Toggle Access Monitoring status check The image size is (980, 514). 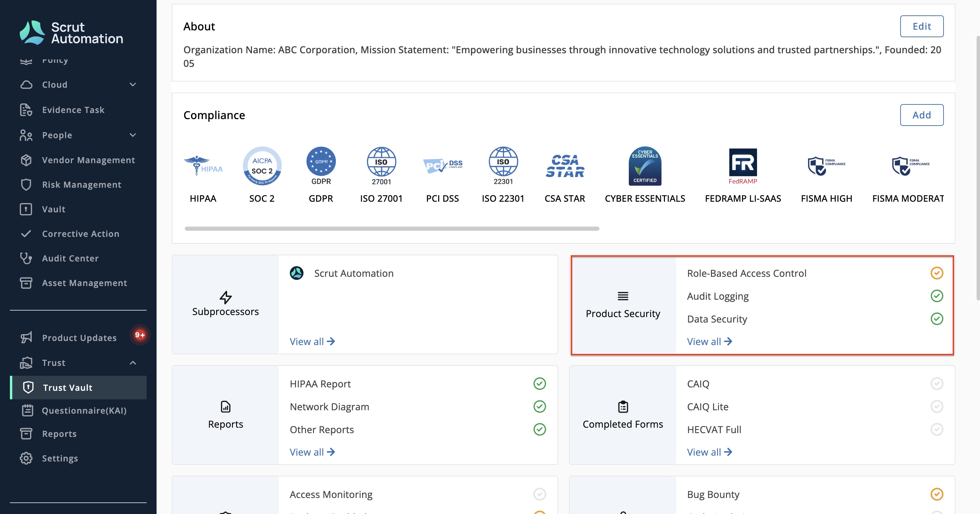(x=539, y=494)
